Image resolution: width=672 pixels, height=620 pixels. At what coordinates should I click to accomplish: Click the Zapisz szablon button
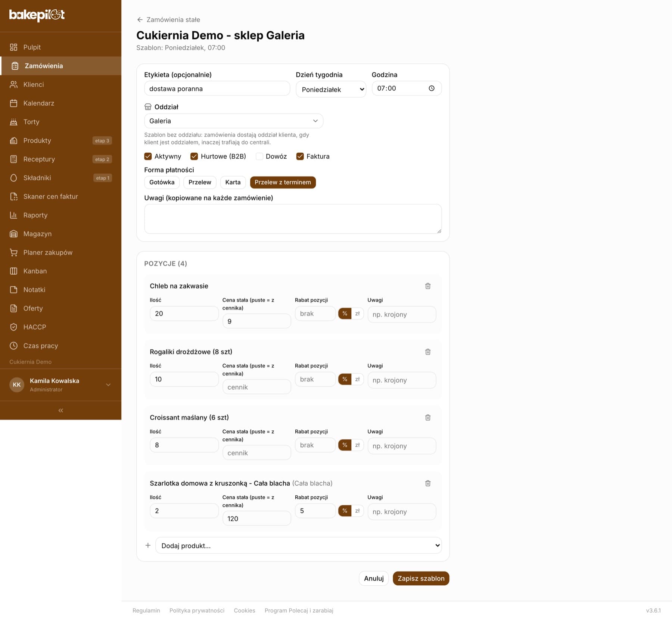(x=421, y=578)
